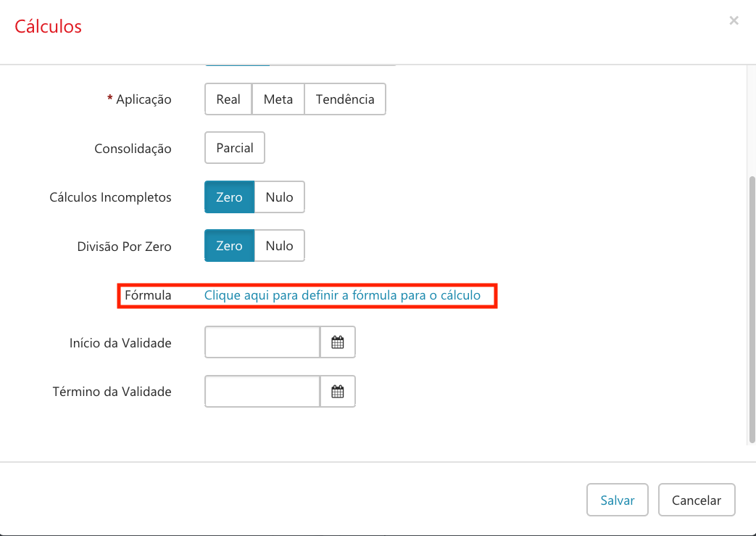
Task: Click the Início da Validade label
Action: click(x=120, y=343)
